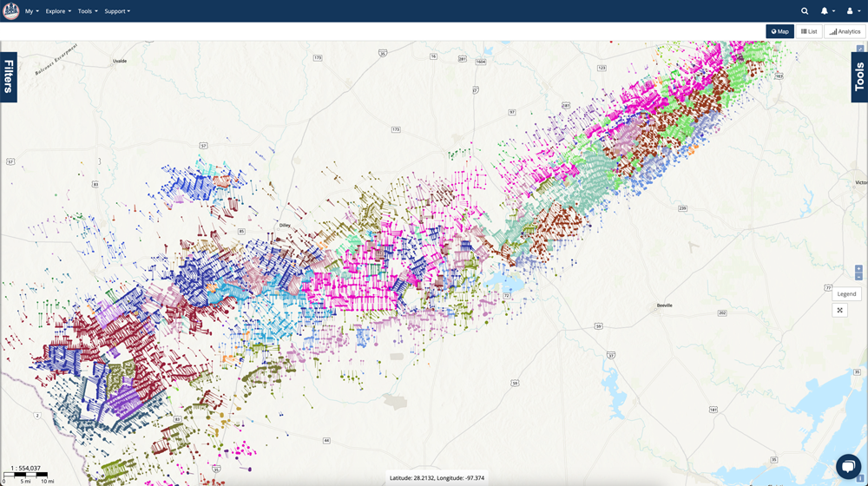Click the site logo in the navbar
The image size is (868, 486).
(x=11, y=11)
